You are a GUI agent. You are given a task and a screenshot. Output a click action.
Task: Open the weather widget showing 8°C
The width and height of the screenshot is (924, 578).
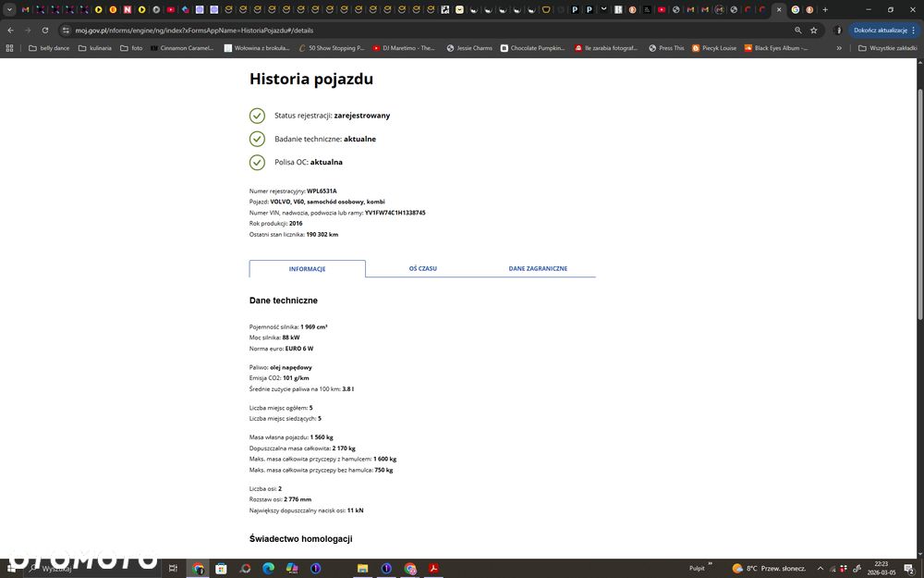(769, 569)
